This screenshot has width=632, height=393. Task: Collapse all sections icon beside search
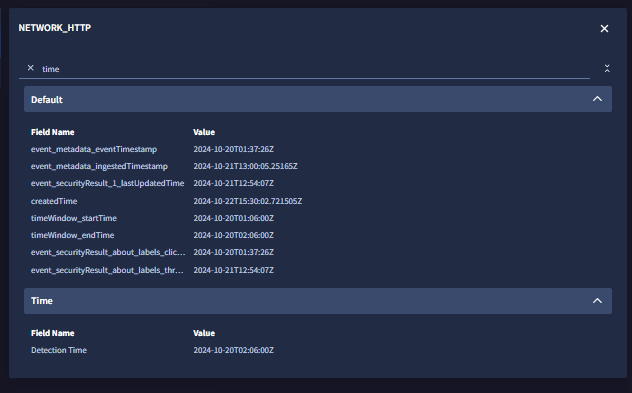click(607, 69)
